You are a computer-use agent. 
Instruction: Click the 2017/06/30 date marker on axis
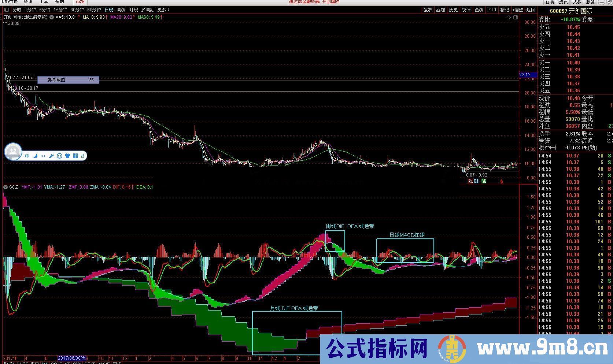72,358
